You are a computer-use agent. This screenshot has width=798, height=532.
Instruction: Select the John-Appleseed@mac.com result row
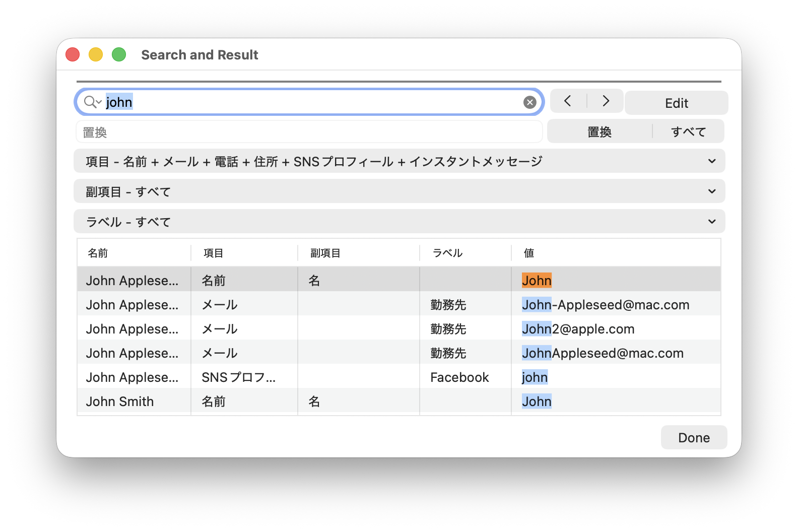coord(399,305)
